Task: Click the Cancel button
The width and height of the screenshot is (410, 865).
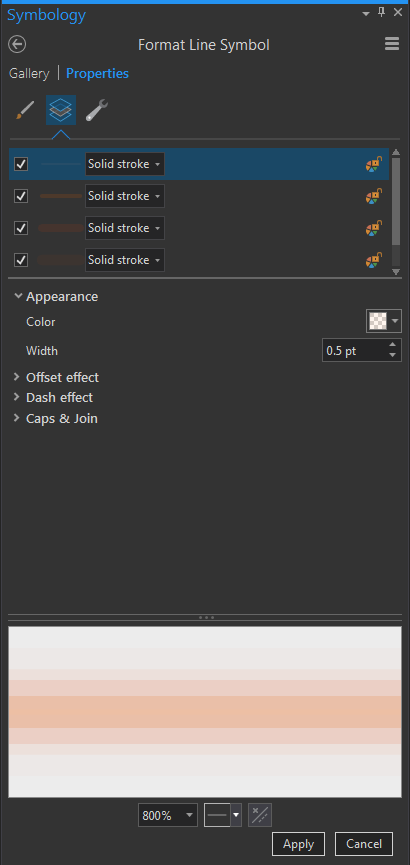Action: point(364,844)
